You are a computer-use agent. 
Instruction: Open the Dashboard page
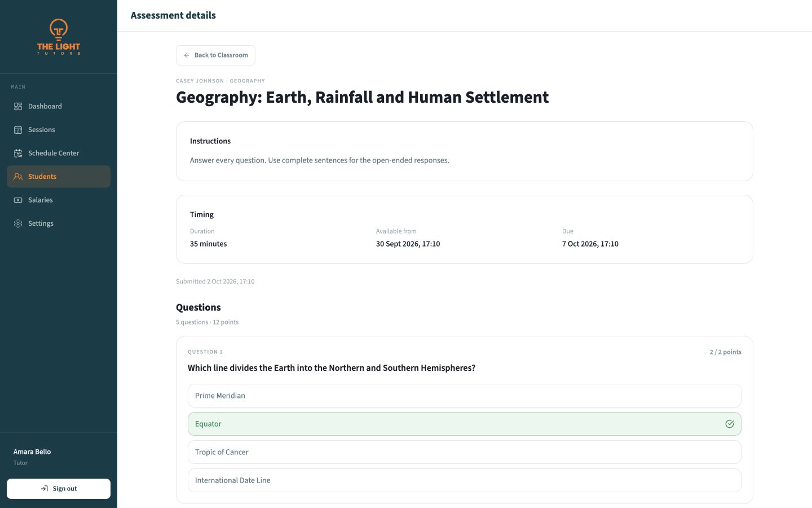[59, 106]
